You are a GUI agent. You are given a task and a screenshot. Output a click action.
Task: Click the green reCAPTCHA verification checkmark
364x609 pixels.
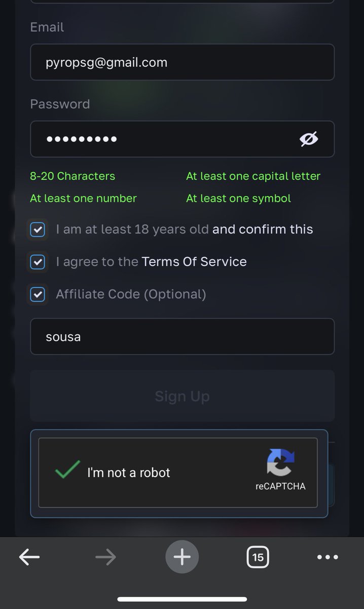pyautogui.click(x=67, y=469)
